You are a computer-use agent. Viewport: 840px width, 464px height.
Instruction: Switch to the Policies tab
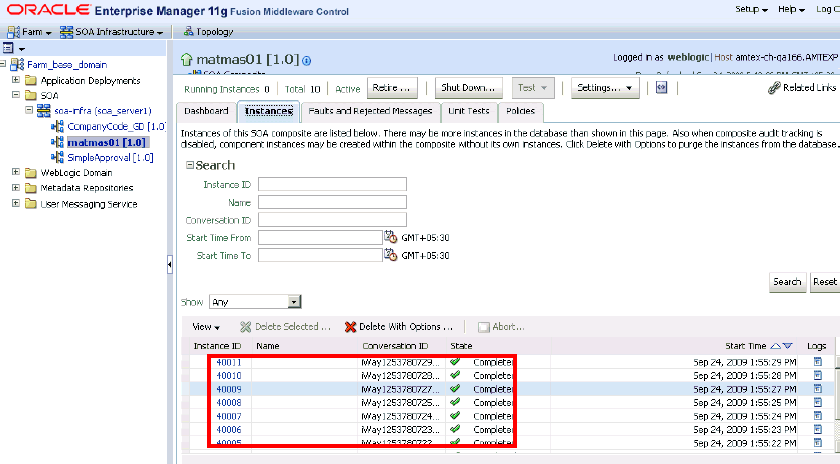click(x=520, y=111)
